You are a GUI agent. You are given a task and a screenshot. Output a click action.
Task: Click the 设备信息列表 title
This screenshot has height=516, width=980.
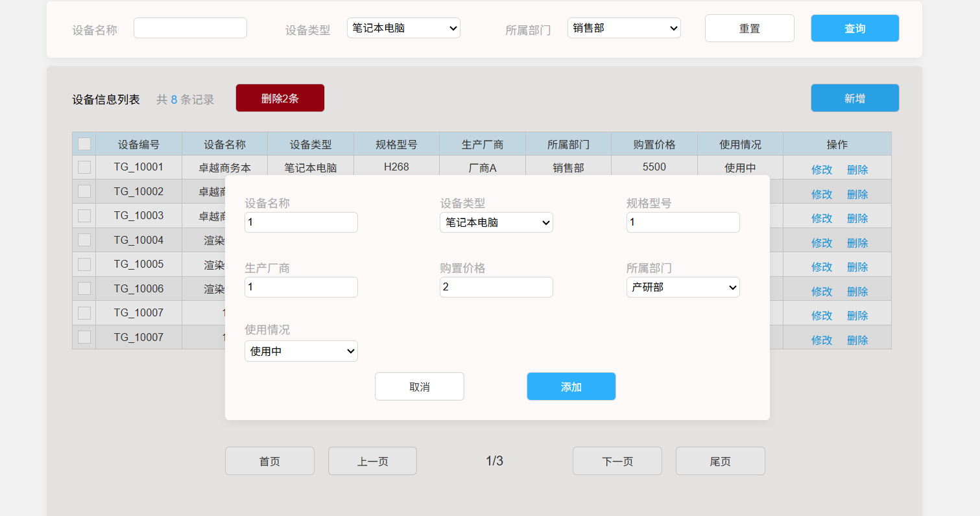click(x=106, y=99)
